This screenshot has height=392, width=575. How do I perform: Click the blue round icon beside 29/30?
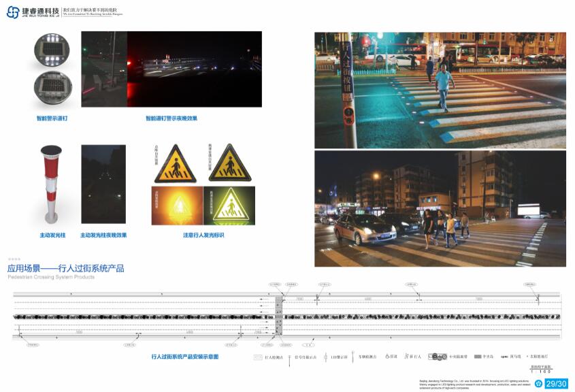(538, 384)
